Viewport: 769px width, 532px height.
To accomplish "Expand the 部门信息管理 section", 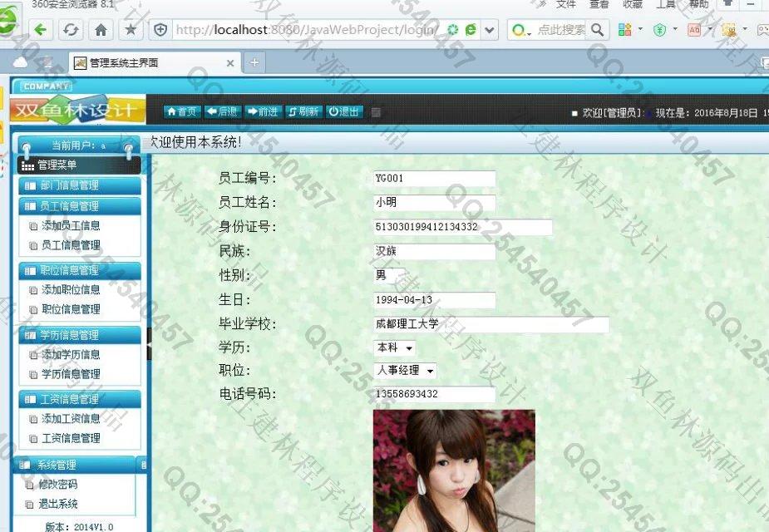I will click(80, 185).
